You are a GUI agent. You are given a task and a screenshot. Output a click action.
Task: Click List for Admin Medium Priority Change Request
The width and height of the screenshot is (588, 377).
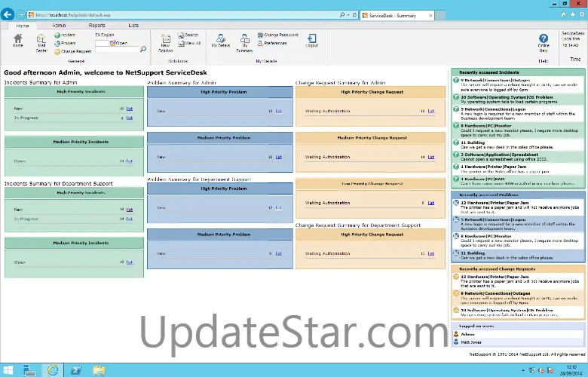pyautogui.click(x=431, y=157)
